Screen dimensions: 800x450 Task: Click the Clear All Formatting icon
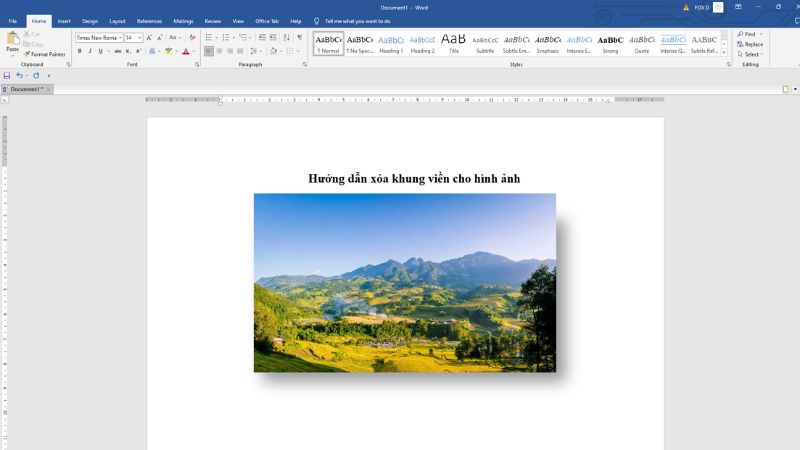190,37
